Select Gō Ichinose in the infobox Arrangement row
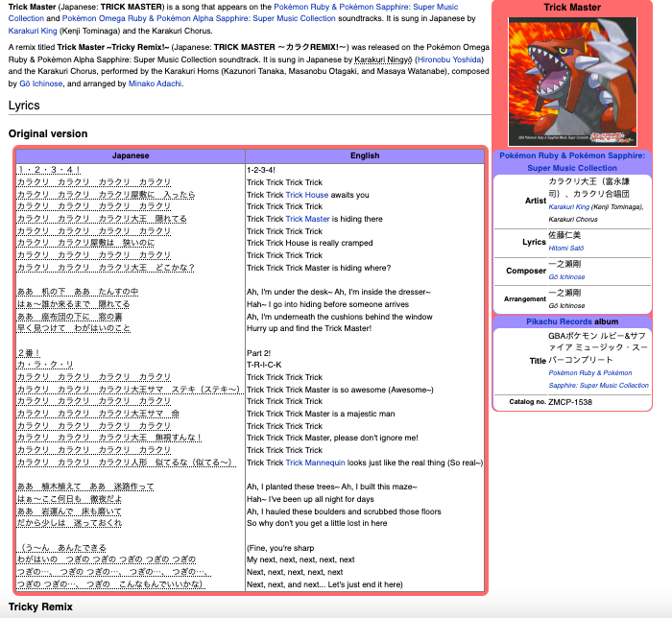672x618 pixels. (x=566, y=305)
